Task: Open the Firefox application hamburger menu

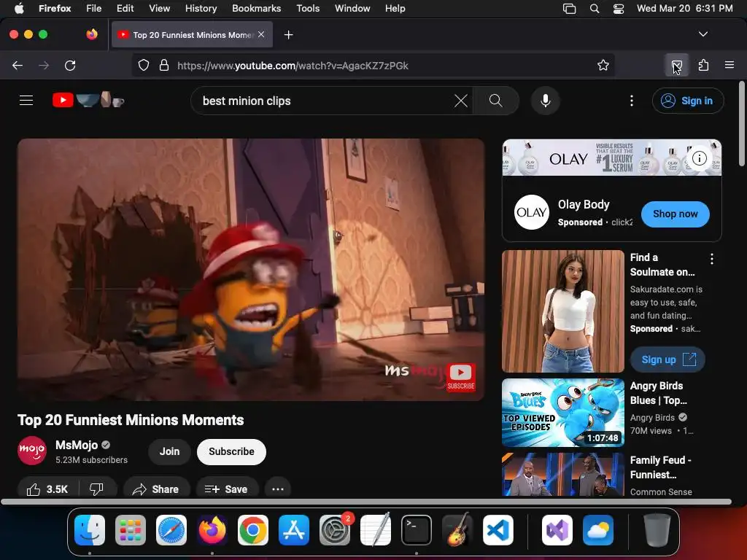Action: (729, 65)
